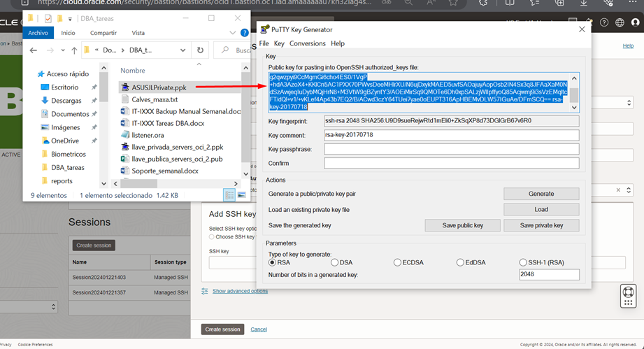
Task: Open PuTTYgen File menu
Action: [x=264, y=43]
